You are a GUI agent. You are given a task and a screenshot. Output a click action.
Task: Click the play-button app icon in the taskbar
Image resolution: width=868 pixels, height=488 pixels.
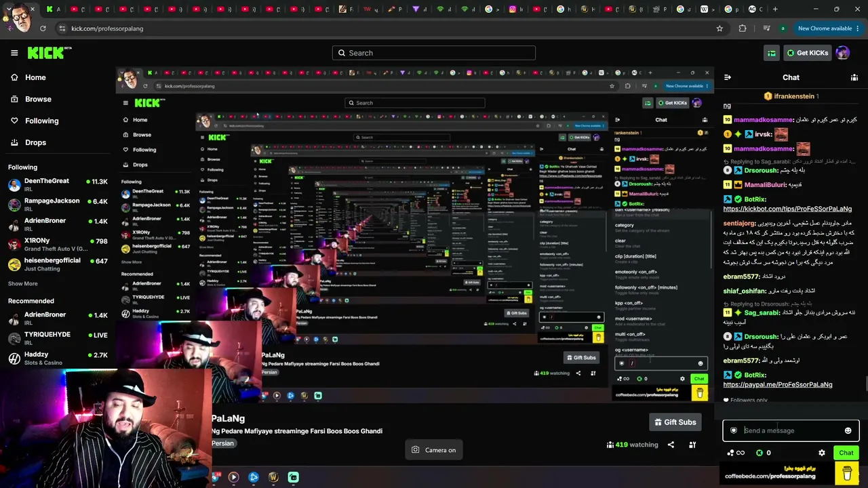point(233,477)
